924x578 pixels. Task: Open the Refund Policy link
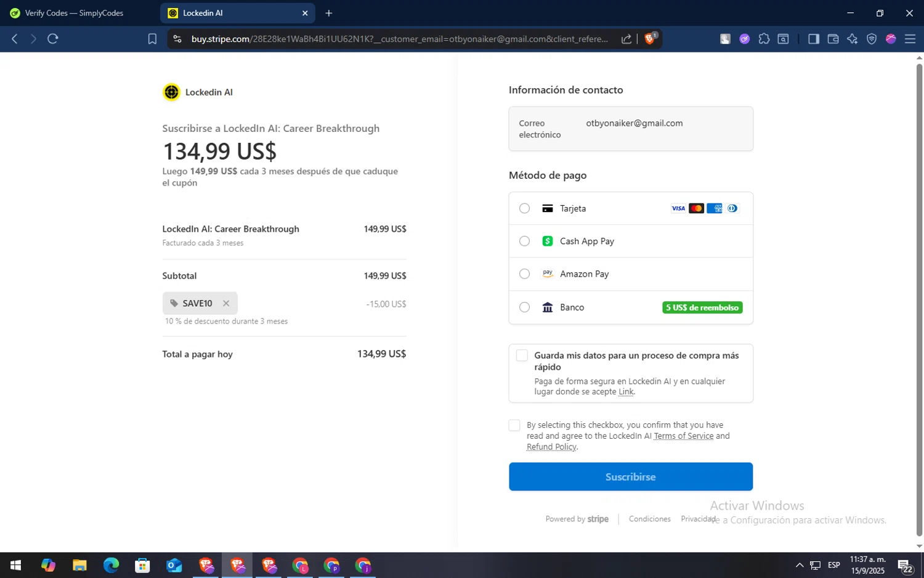[551, 447]
